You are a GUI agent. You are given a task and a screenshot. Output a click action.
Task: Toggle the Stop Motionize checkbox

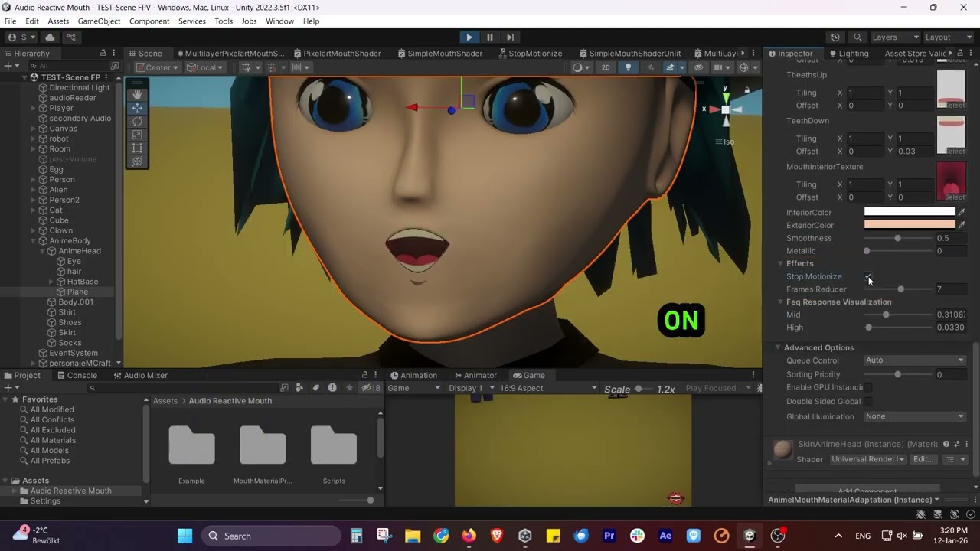868,276
